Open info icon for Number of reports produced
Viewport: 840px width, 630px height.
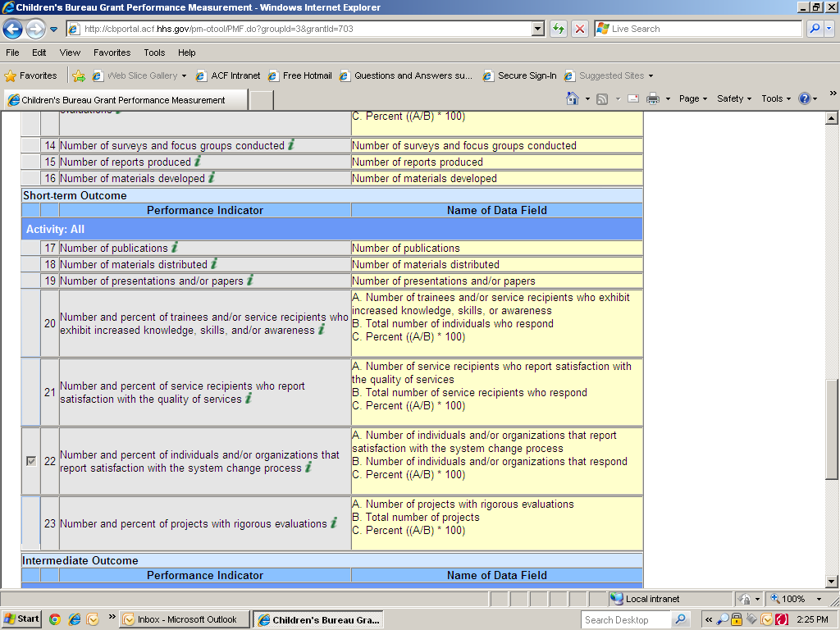coord(198,161)
